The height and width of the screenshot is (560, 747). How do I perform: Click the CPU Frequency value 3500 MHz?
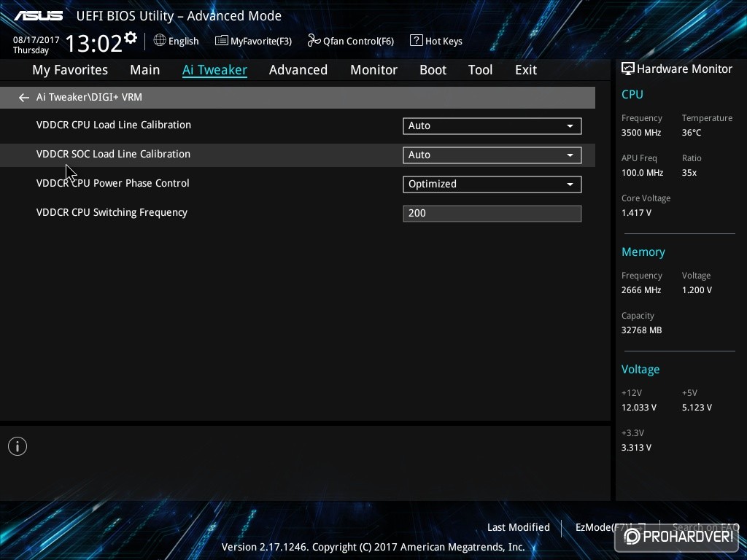pyautogui.click(x=640, y=133)
